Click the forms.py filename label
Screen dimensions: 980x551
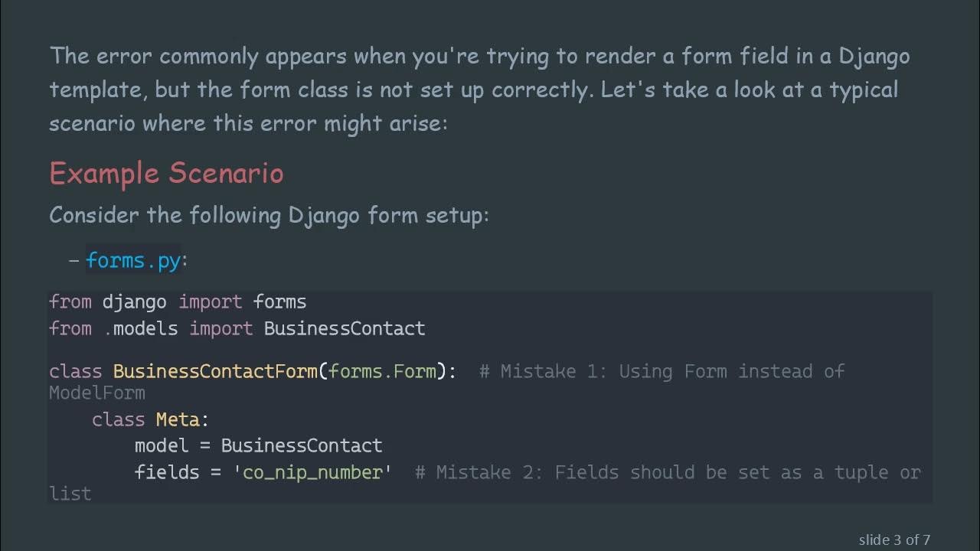[x=133, y=260]
